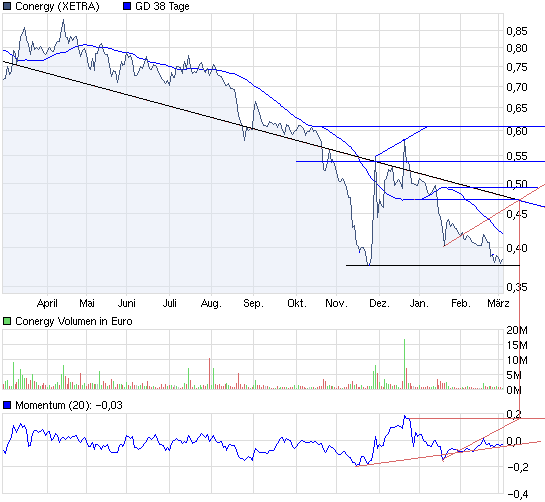Viewport: 545px width, 502px height.
Task: Click the 'Momentum (20): -0,03' label
Action: [x=69, y=405]
